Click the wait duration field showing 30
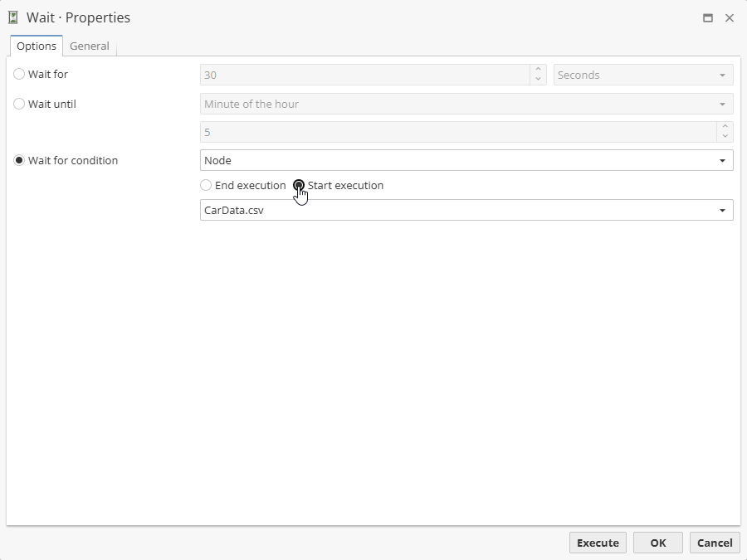The width and height of the screenshot is (747, 560). coord(365,75)
